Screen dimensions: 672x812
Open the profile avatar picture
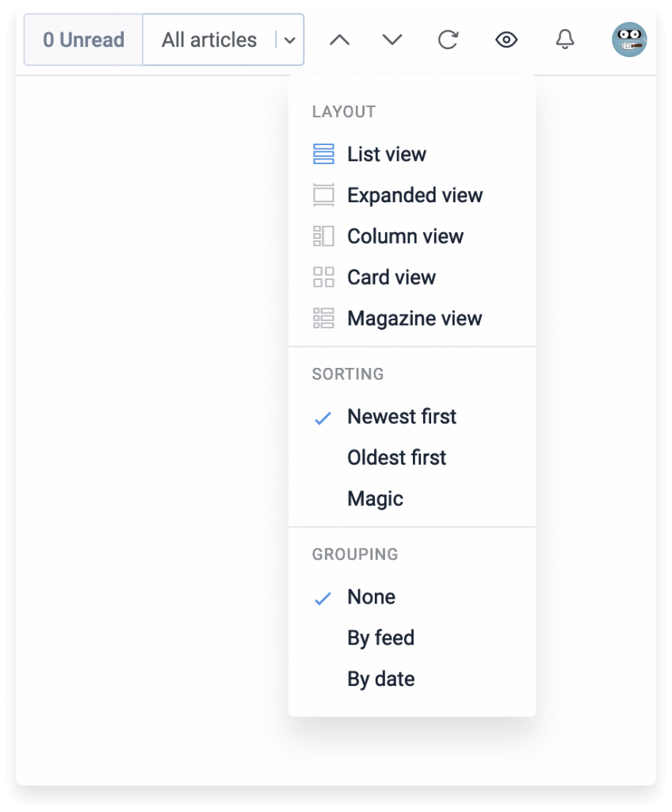[628, 39]
